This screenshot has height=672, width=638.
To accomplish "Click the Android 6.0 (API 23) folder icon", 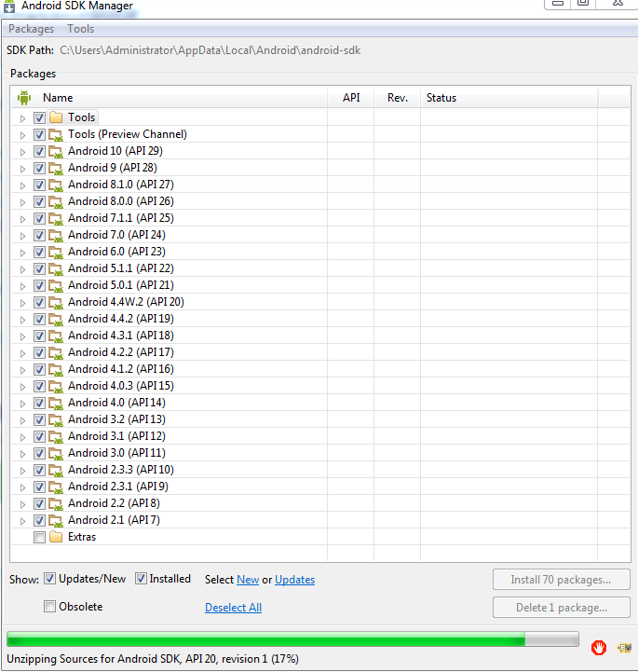I will point(56,252).
